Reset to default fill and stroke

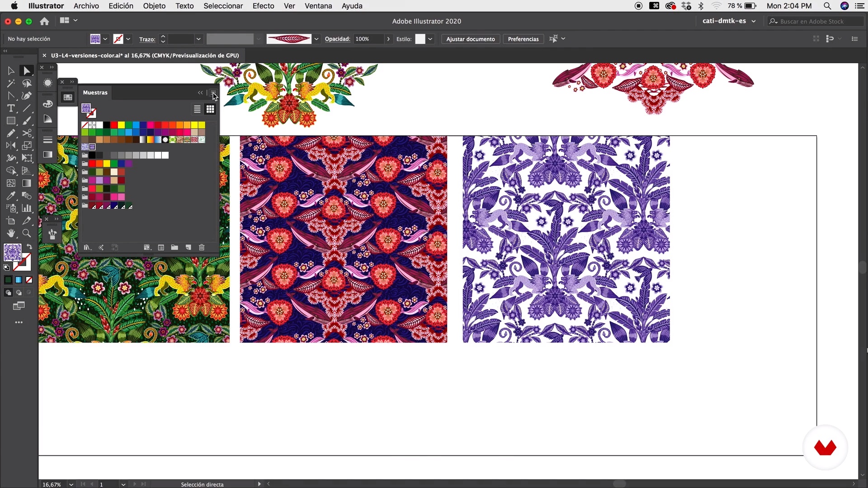tap(6, 267)
